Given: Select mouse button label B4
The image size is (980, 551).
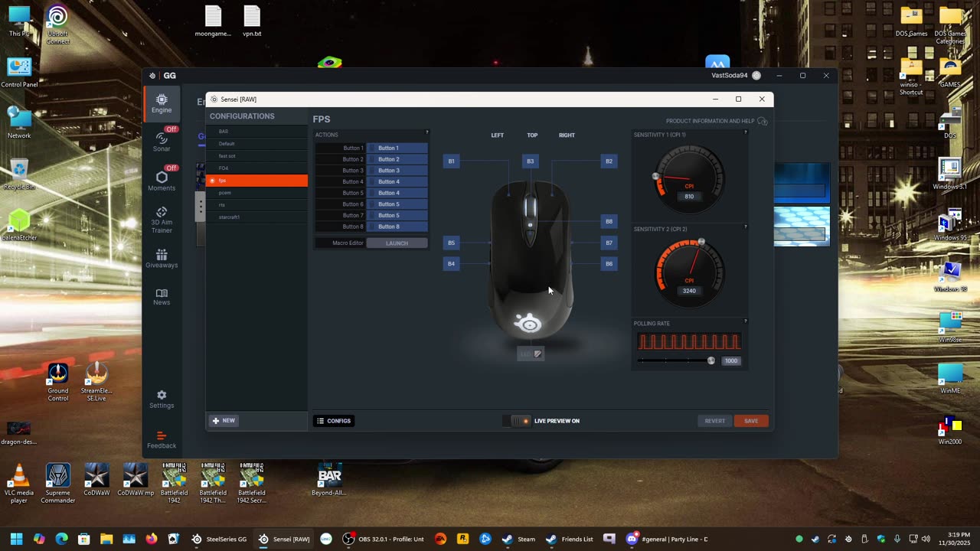Looking at the screenshot, I should [x=451, y=263].
